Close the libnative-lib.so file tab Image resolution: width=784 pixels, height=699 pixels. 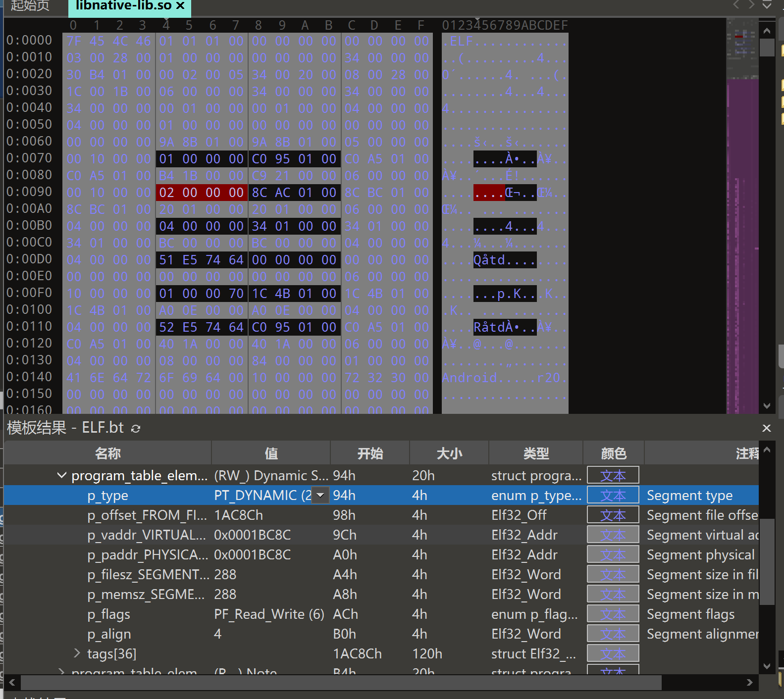180,6
